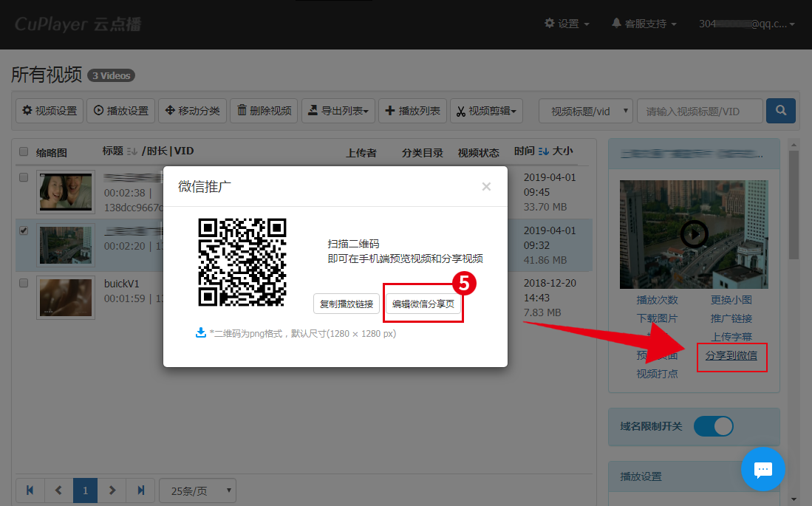This screenshot has height=506, width=812.
Task: Click the 分类目录 column header
Action: 422,153
